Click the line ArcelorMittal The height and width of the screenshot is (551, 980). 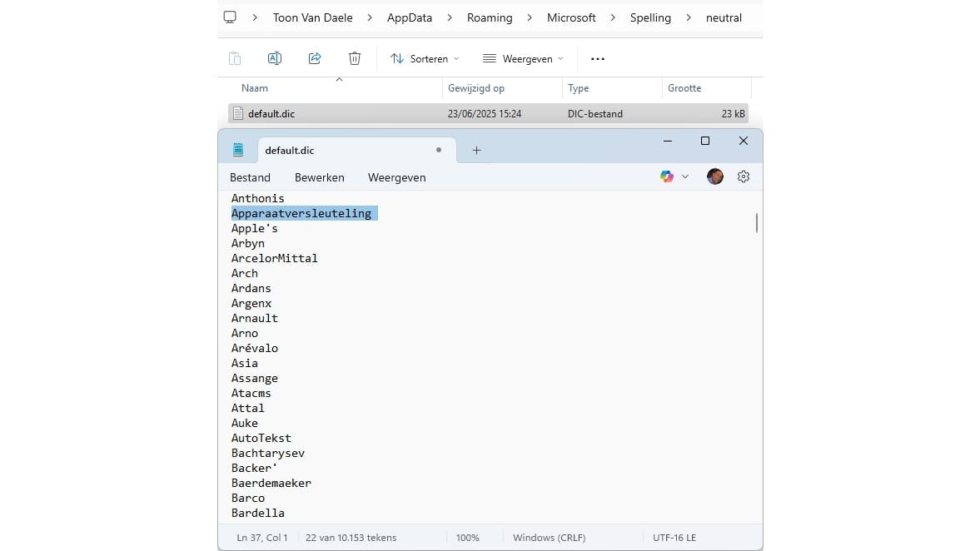(275, 259)
